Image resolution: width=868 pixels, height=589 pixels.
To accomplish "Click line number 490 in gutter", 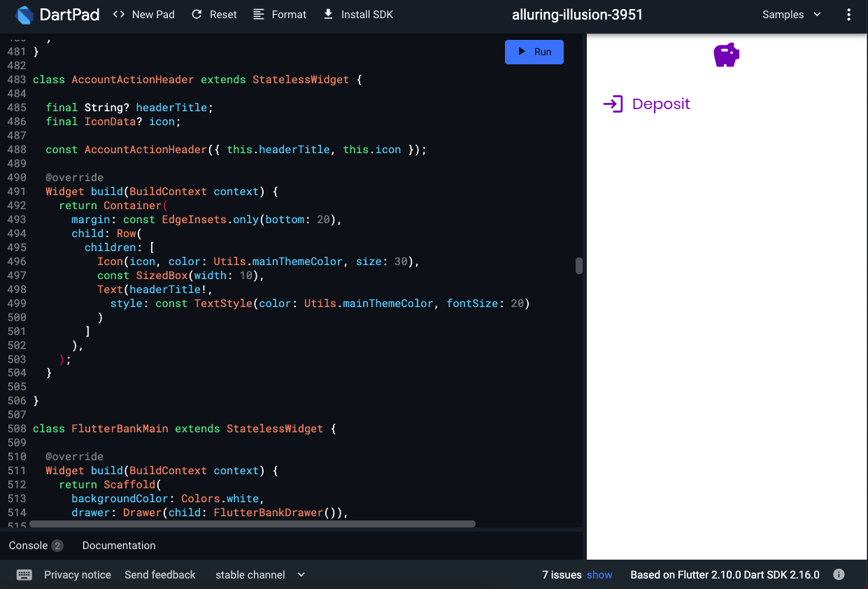I will 17,178.
